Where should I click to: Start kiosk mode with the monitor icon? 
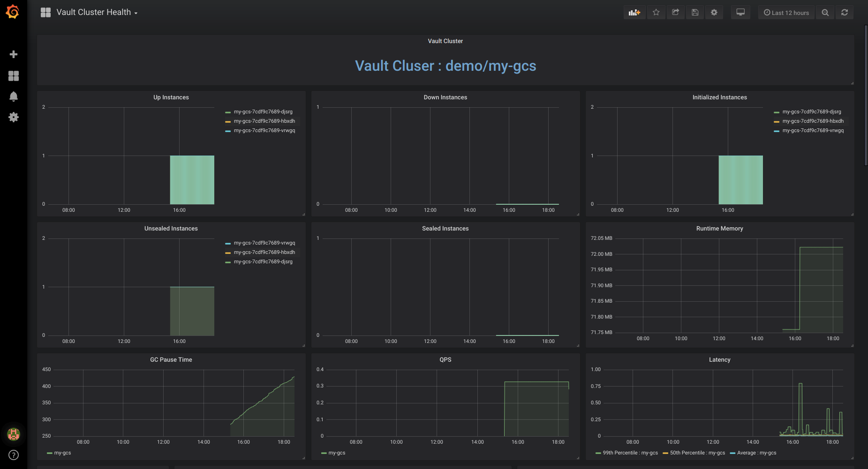tap(740, 12)
